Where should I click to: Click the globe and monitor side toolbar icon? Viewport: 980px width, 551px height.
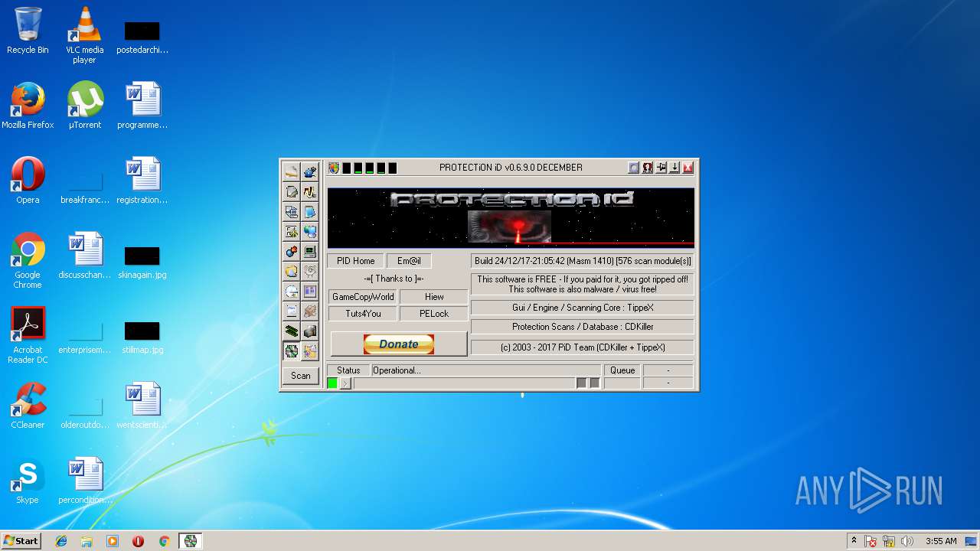(x=310, y=231)
